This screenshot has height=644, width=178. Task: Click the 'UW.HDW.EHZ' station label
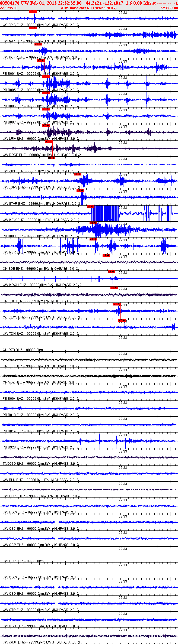14,512
